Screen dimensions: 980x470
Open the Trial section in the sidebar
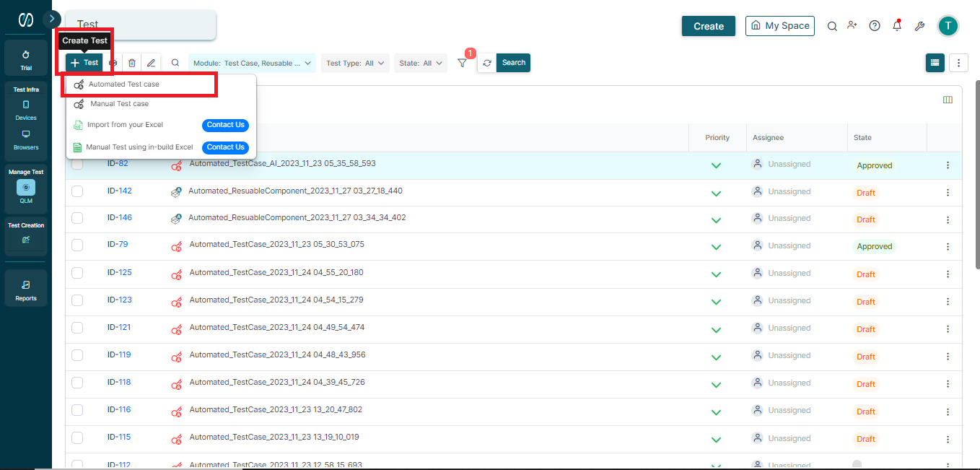pos(25,58)
